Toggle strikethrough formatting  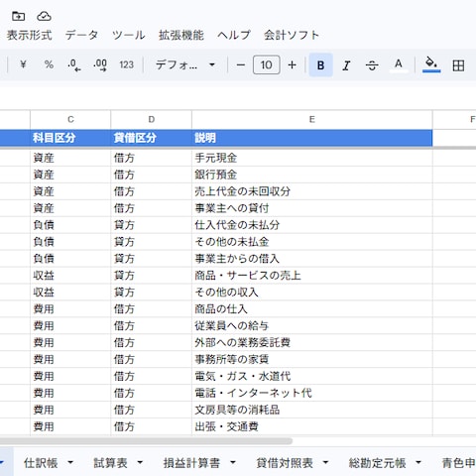tap(372, 64)
